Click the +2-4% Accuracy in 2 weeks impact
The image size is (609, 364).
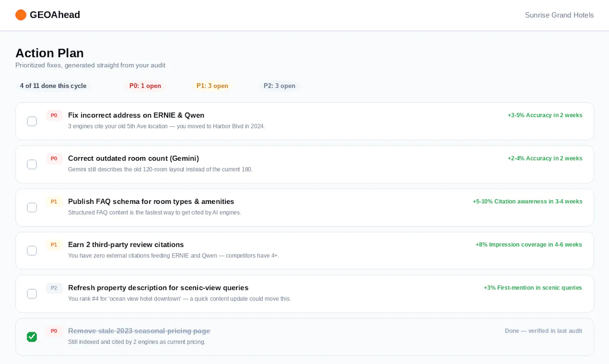coord(545,158)
